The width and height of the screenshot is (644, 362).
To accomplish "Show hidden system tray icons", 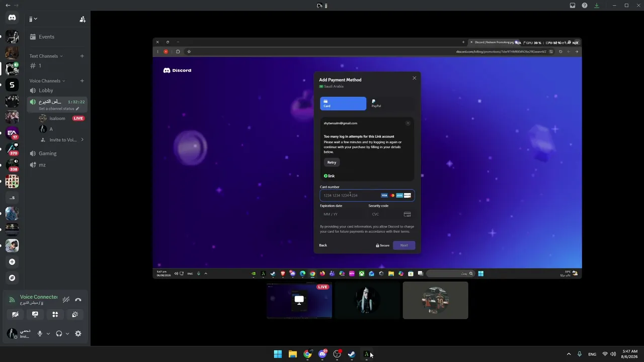I will point(569,354).
